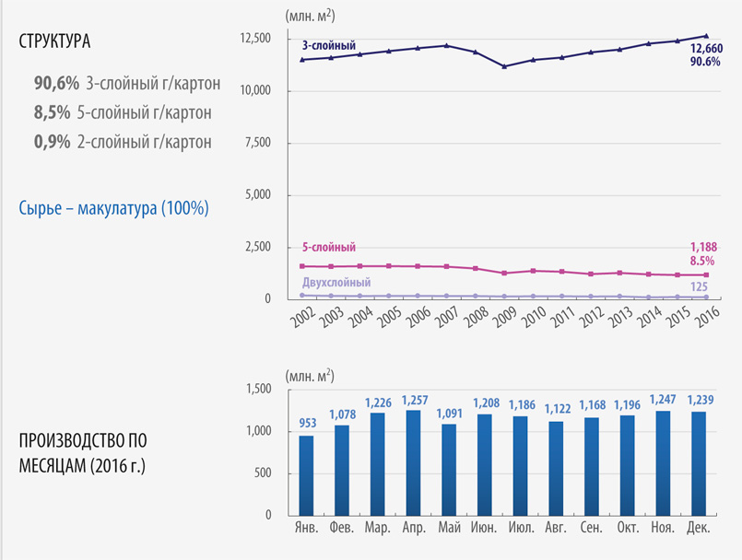
Task: Click the 2016 year axis label
Action: coord(707,317)
